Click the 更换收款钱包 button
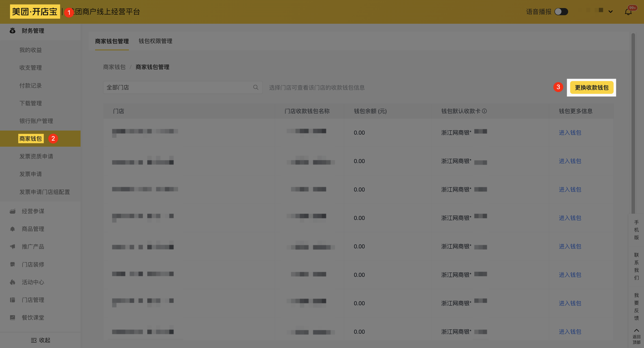This screenshot has width=644, height=348. click(x=591, y=87)
